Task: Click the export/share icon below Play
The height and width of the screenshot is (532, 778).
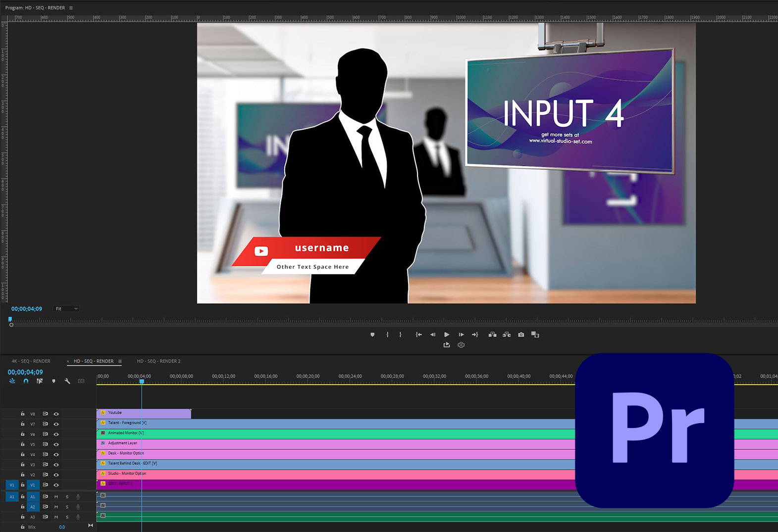Action: 447,345
